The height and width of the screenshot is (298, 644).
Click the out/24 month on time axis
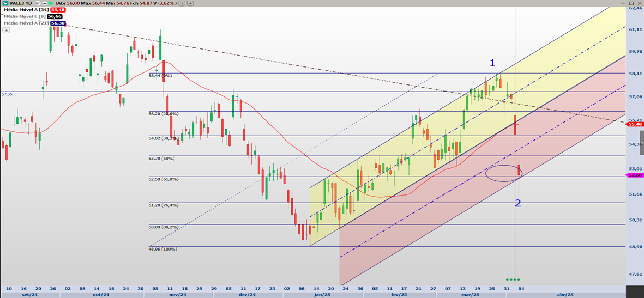(101, 295)
